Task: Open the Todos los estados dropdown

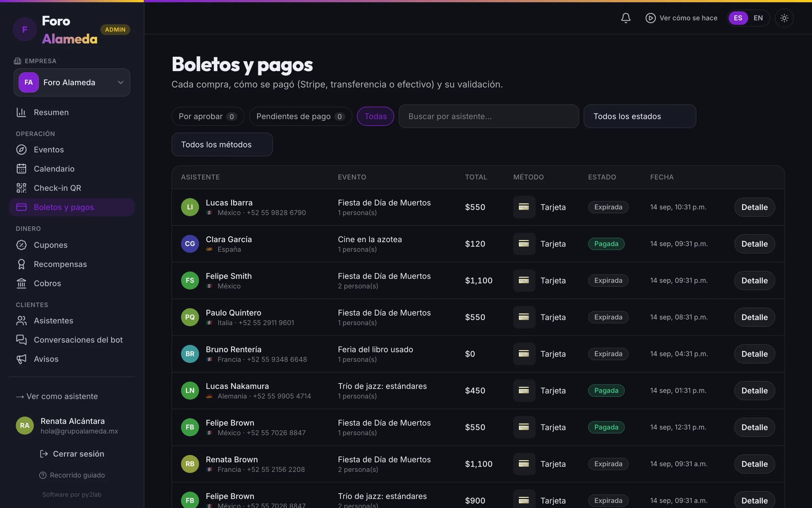Action: [639, 117]
